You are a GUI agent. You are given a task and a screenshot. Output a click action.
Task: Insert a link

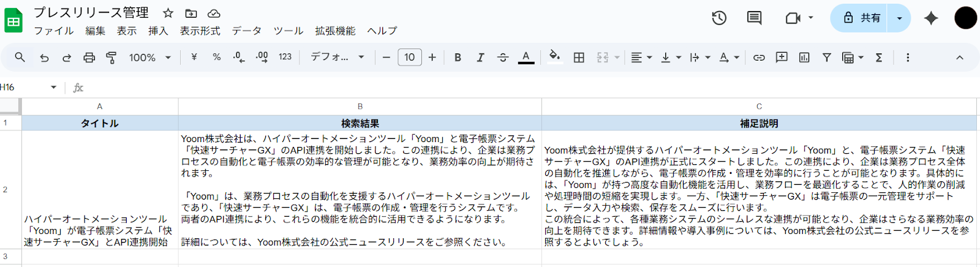pos(759,57)
